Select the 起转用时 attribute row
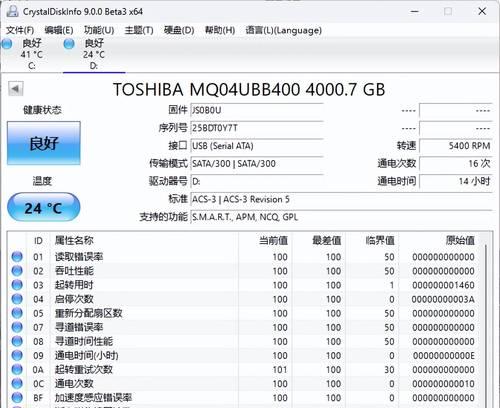 click(x=243, y=285)
